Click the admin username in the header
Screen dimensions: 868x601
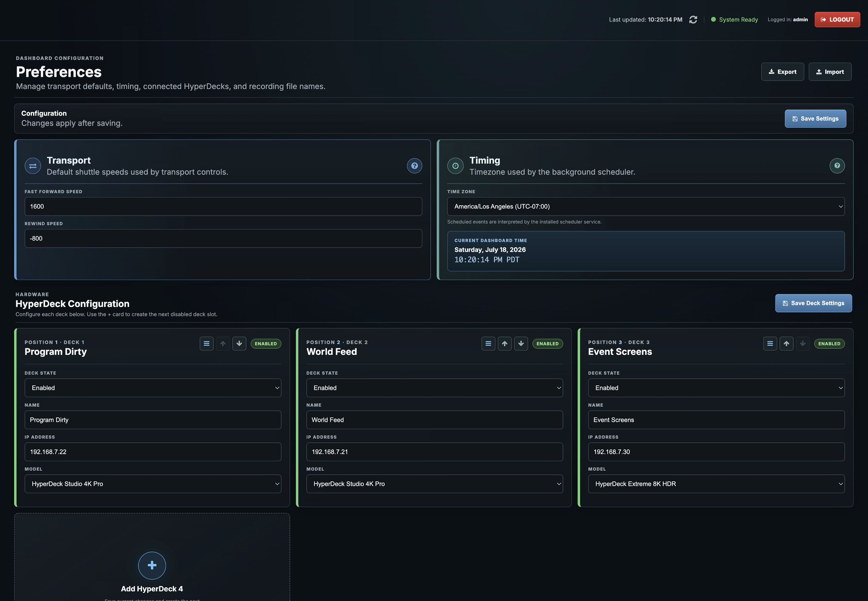coord(800,20)
